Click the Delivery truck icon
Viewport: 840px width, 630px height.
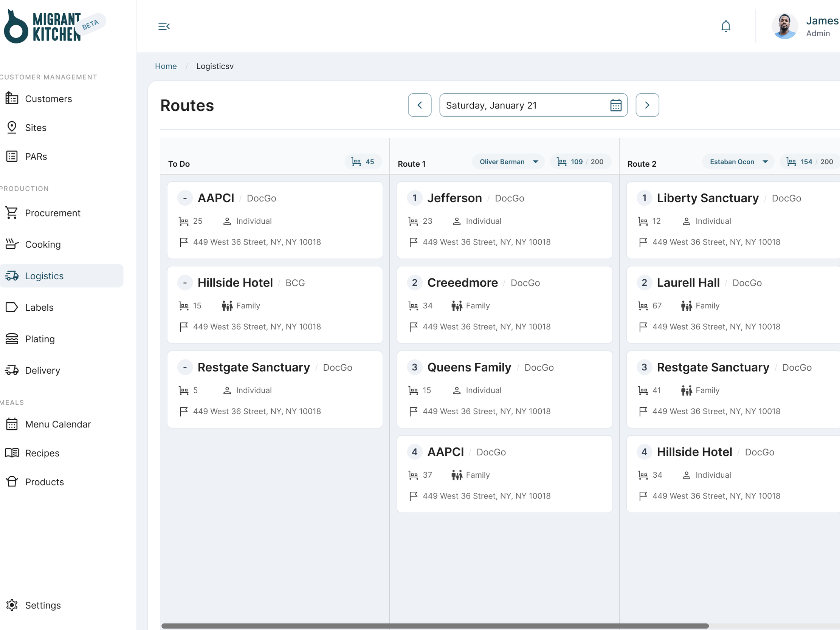[12, 370]
